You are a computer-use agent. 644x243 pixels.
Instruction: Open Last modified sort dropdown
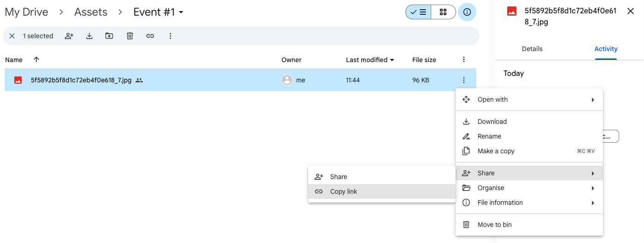(x=370, y=60)
